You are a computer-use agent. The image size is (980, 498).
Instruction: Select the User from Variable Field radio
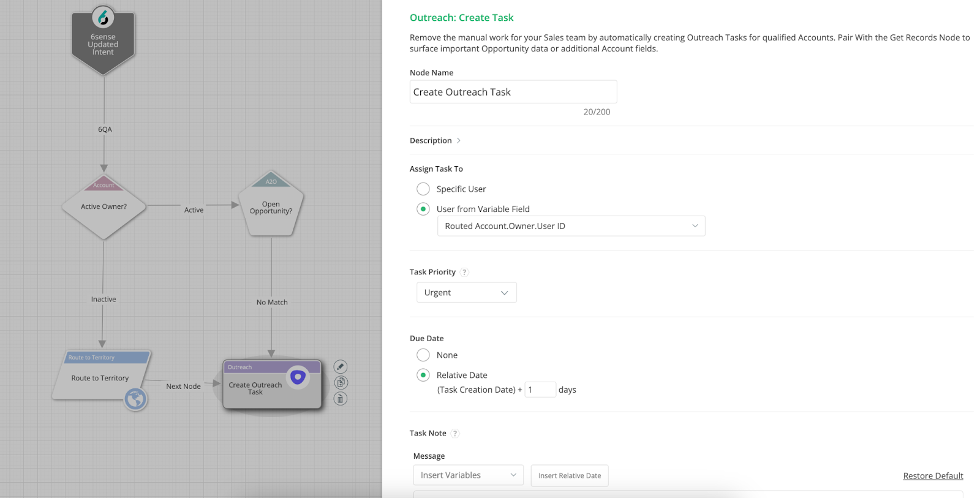(x=423, y=209)
